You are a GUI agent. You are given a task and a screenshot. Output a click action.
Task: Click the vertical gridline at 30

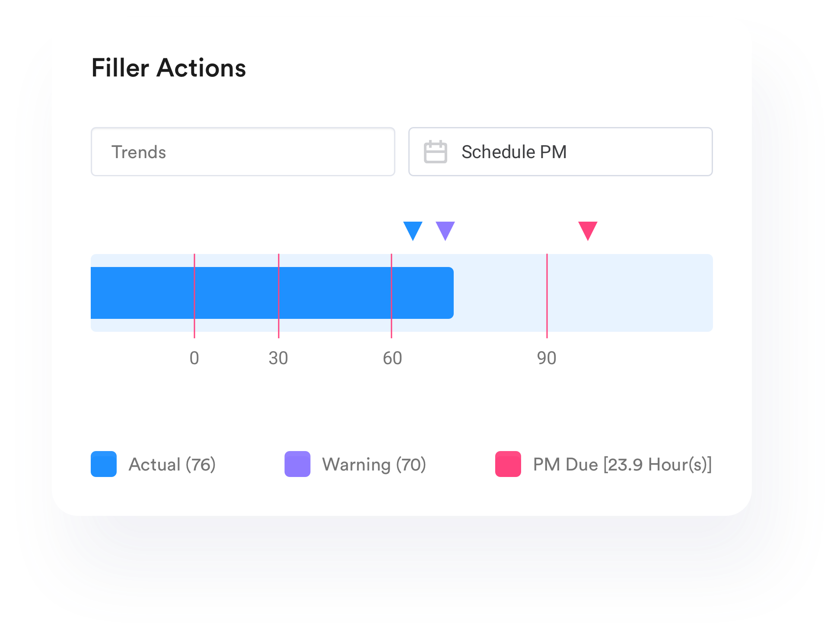(279, 296)
